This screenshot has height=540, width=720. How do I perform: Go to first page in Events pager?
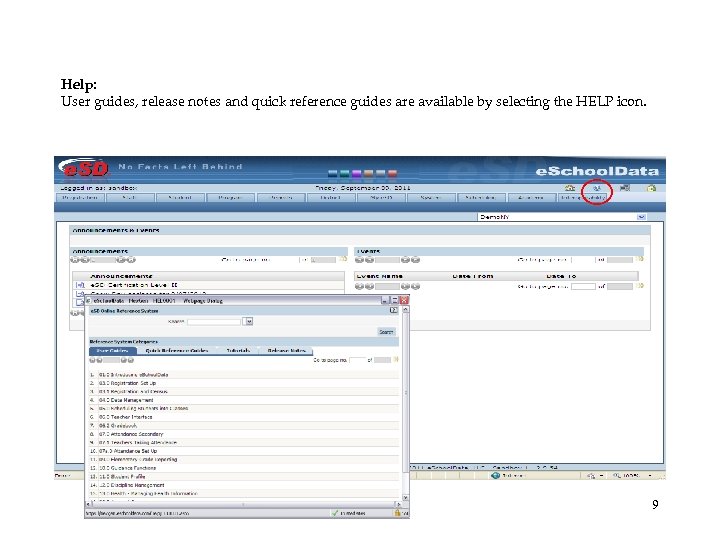pos(359,259)
